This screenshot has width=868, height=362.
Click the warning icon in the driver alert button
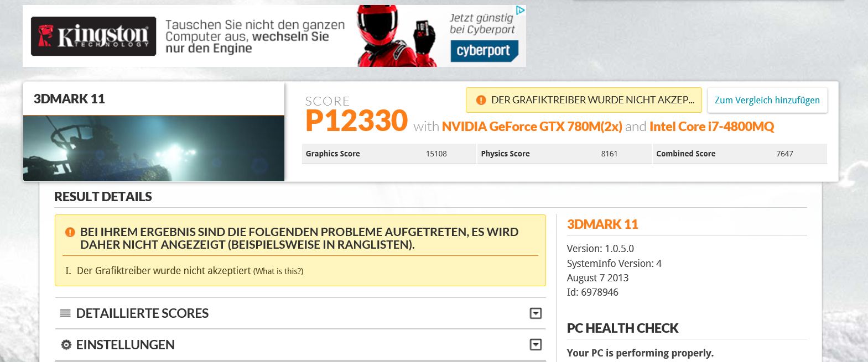point(481,100)
